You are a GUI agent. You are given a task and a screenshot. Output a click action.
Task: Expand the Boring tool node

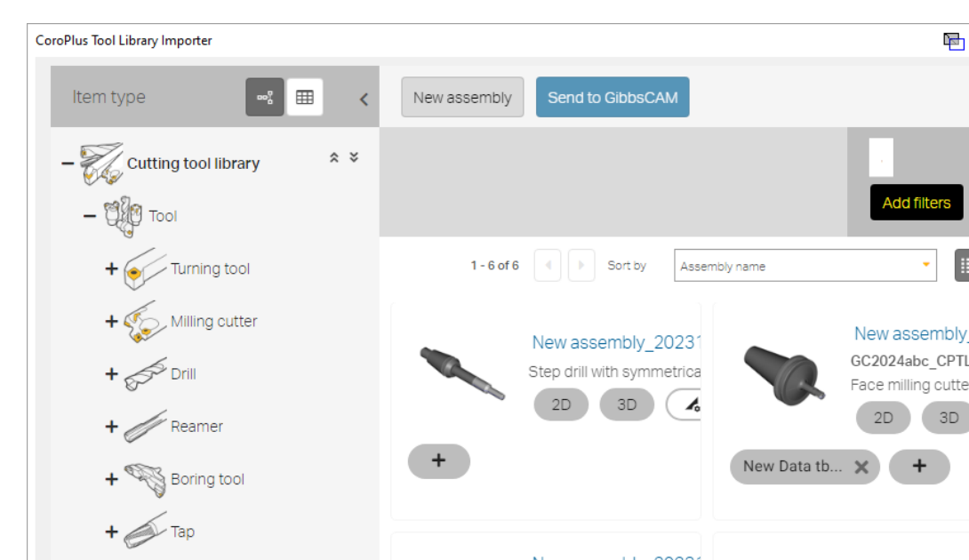(111, 479)
